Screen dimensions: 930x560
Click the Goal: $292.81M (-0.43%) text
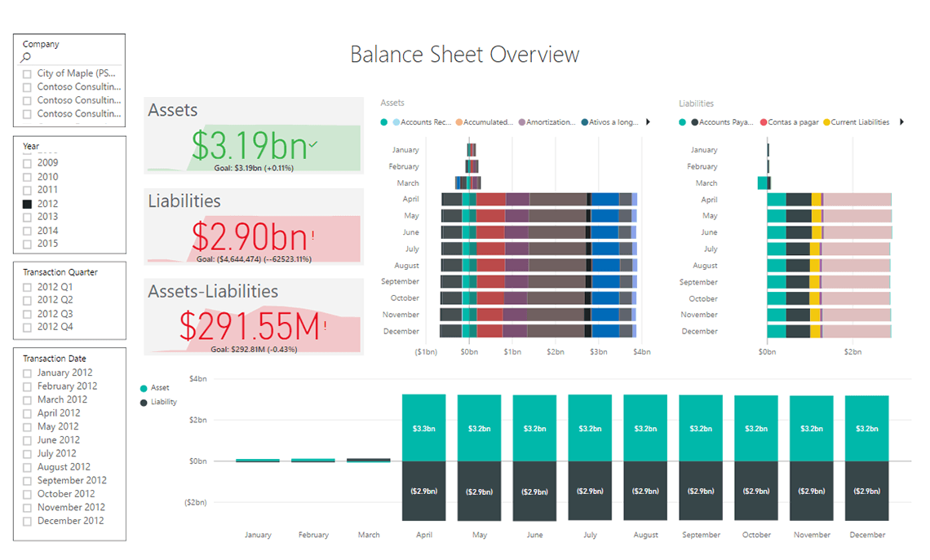[254, 350]
